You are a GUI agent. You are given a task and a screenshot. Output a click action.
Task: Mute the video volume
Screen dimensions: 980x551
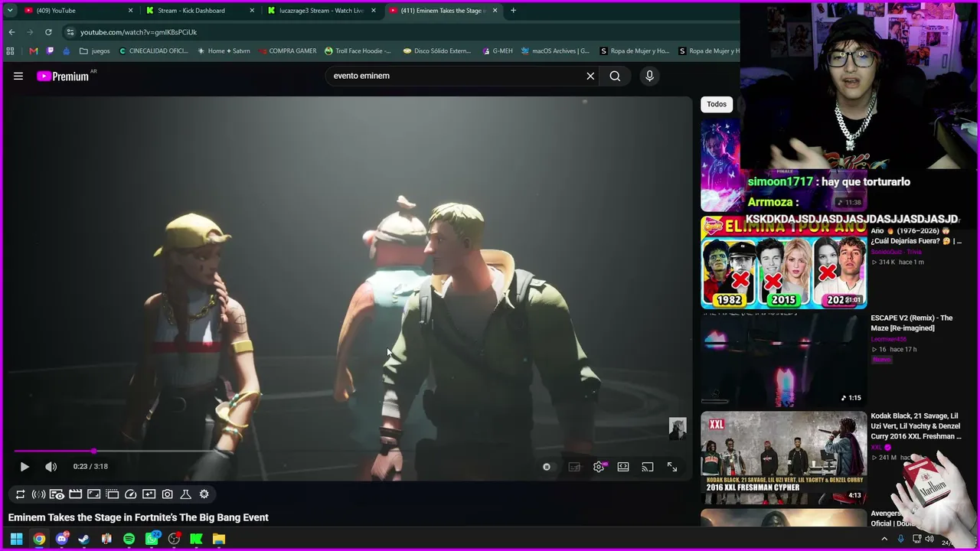[51, 466]
